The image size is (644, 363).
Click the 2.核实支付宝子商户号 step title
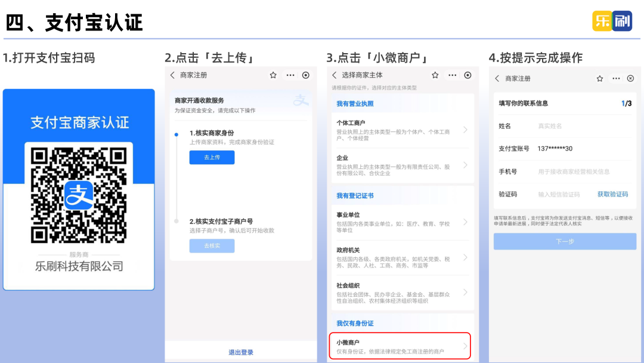pos(221,221)
